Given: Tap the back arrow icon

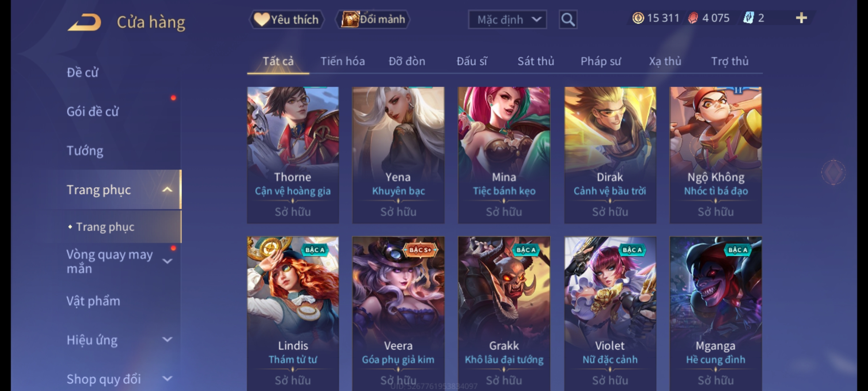Looking at the screenshot, I should click(x=84, y=22).
